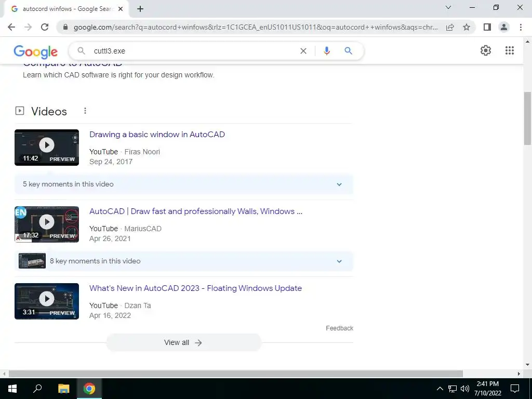Bookmark this tab with star icon

(467, 27)
